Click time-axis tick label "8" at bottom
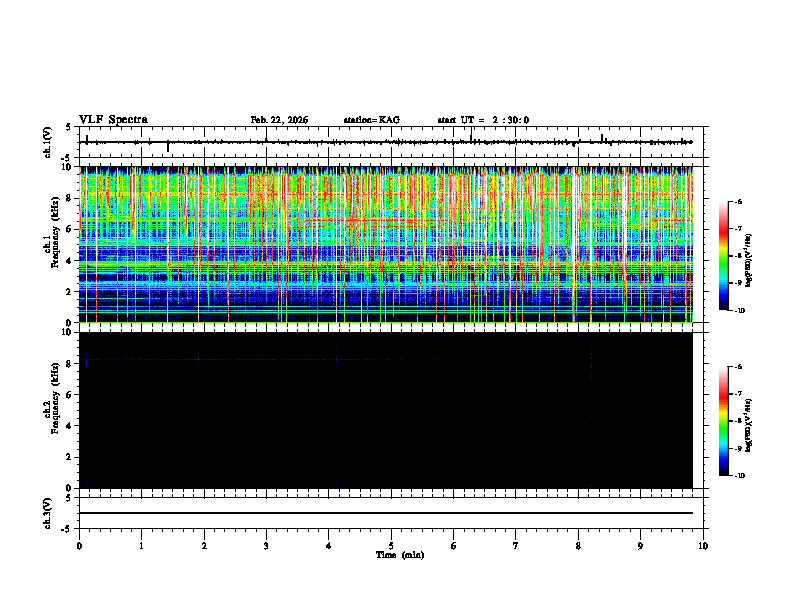This screenshot has width=792, height=612. point(578,546)
